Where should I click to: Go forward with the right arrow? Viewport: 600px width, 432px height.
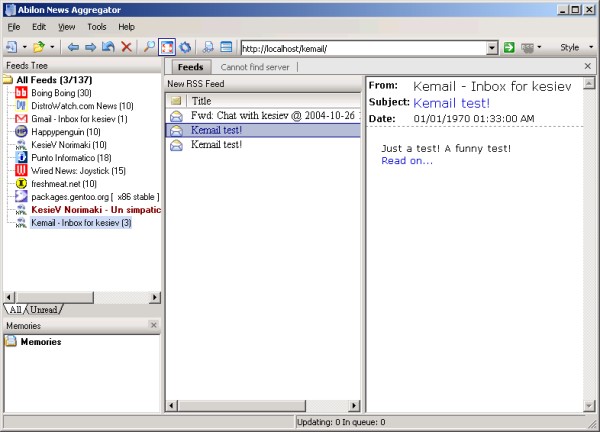[91, 47]
